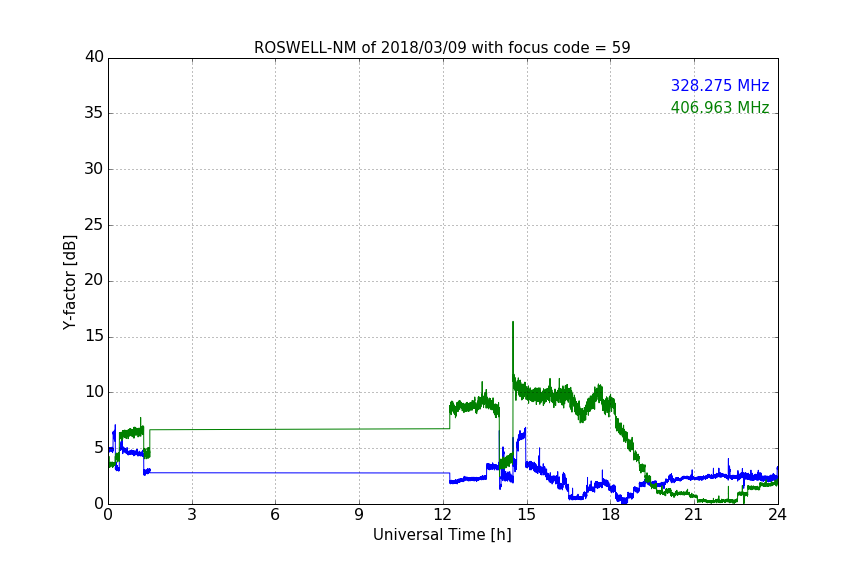
Task: Click the x-axis tick label '9'
Action: click(x=359, y=515)
